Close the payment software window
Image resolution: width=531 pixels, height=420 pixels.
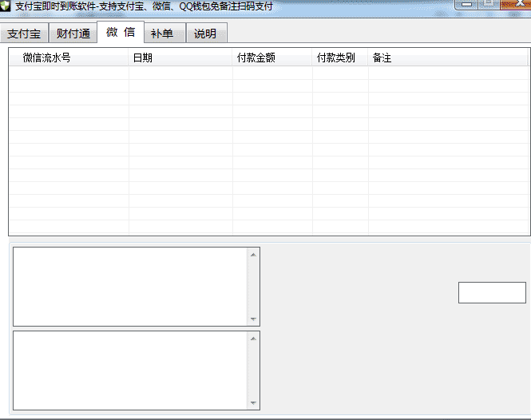click(x=515, y=4)
